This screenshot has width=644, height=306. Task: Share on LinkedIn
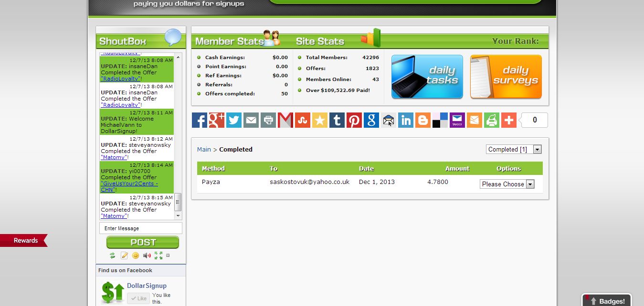point(406,120)
